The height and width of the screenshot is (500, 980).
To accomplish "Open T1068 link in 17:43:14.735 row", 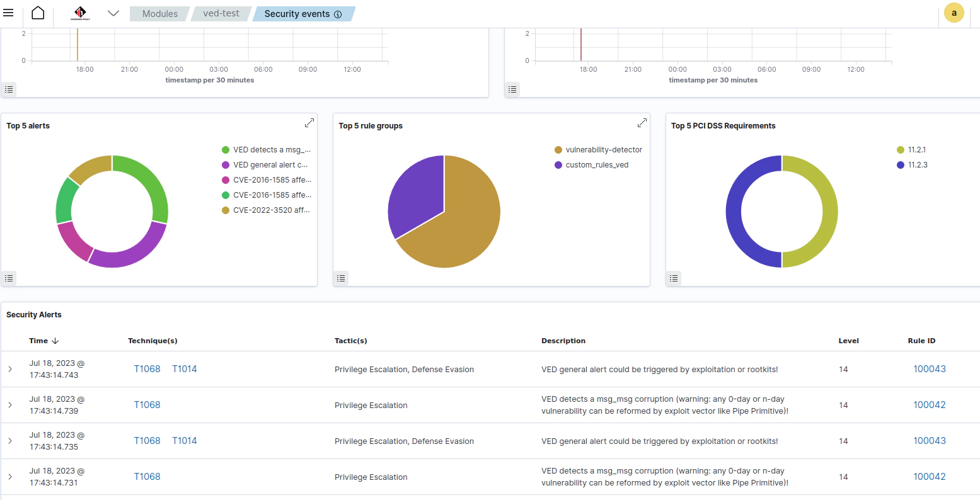I will (x=147, y=441).
